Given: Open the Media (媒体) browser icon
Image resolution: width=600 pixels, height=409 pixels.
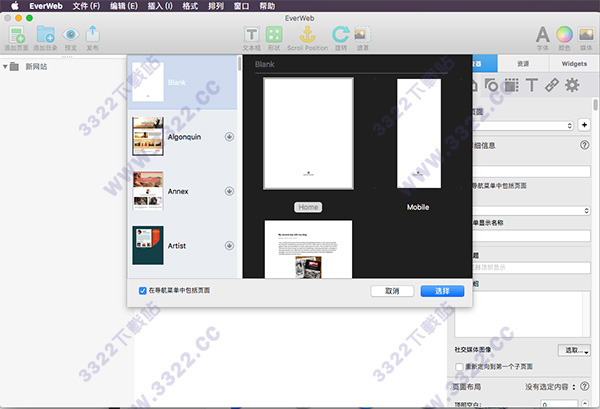Looking at the screenshot, I should [586, 34].
